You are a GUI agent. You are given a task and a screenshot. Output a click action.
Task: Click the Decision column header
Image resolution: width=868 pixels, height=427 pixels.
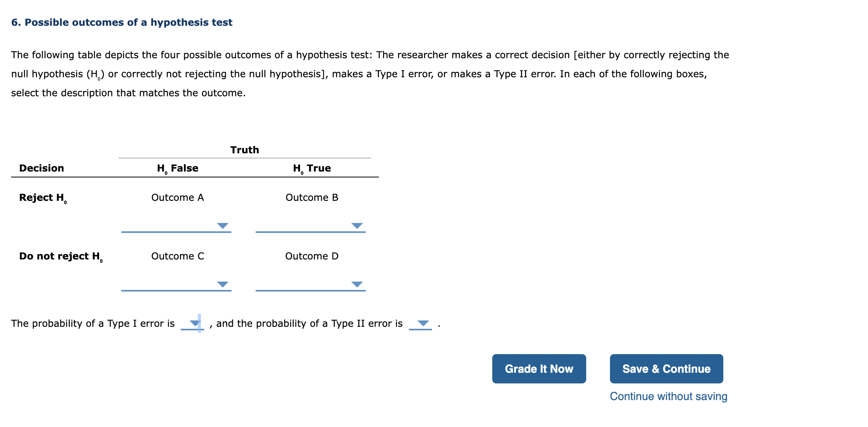[x=41, y=168]
